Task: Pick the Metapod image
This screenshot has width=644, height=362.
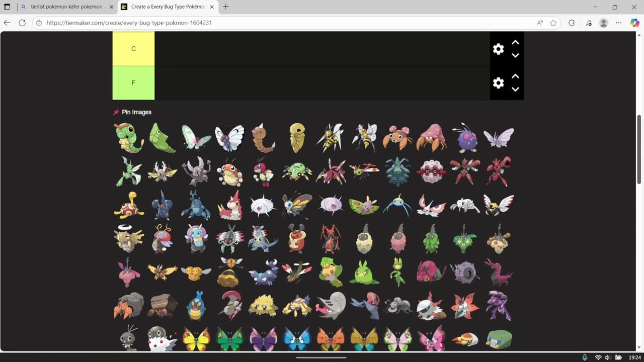Action: [163, 137]
